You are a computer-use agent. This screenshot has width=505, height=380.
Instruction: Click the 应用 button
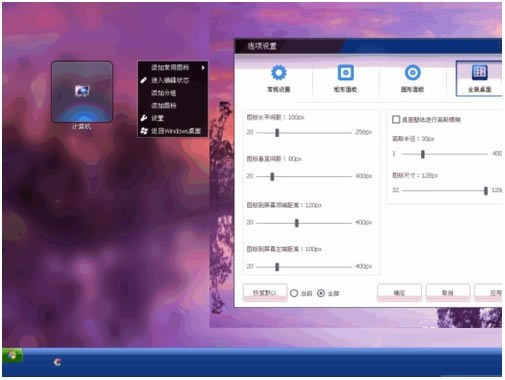point(489,293)
